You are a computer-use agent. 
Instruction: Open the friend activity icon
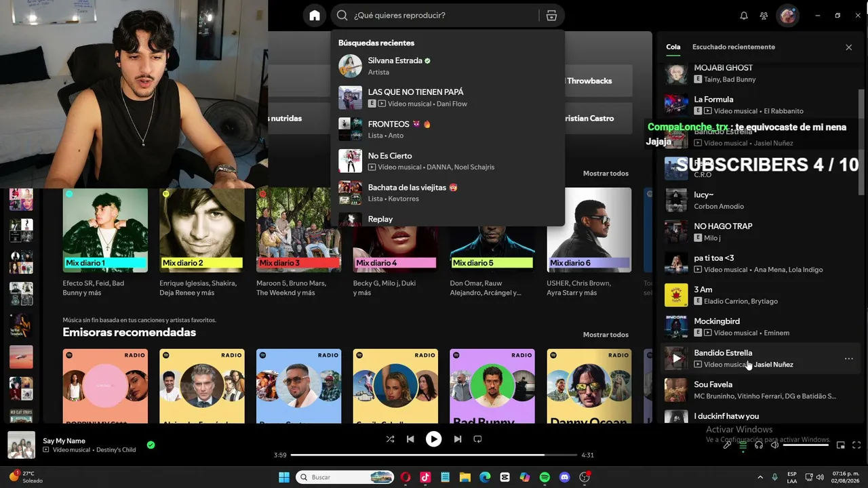point(764,16)
